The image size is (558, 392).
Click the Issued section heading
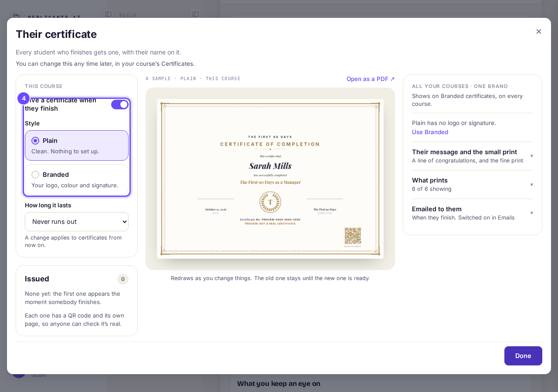point(37,279)
